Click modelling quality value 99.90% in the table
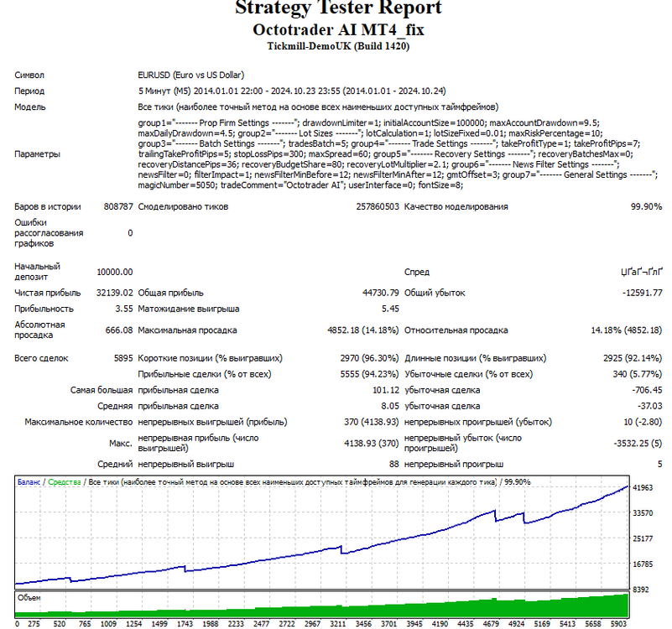672x629 pixels. [646, 206]
